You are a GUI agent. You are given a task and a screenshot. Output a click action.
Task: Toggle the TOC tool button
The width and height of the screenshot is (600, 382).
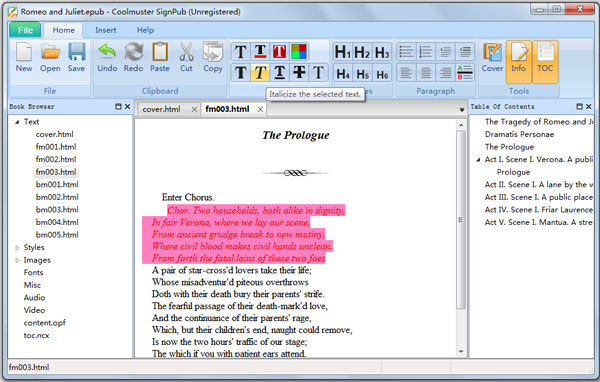[545, 62]
